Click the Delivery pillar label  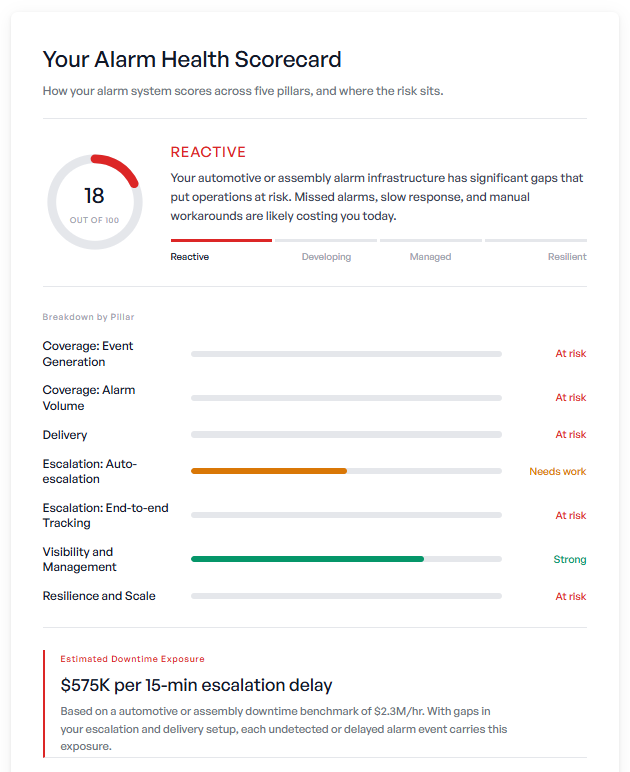(64, 435)
